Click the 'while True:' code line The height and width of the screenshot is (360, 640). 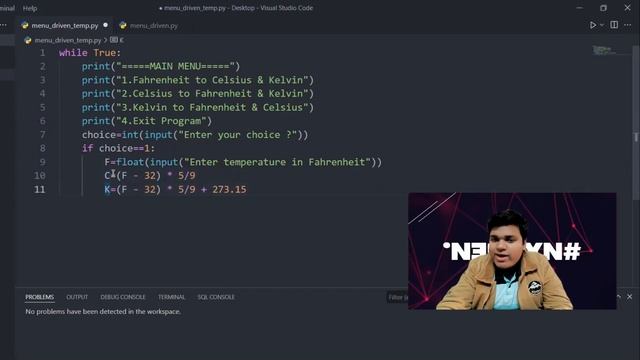[x=90, y=53]
